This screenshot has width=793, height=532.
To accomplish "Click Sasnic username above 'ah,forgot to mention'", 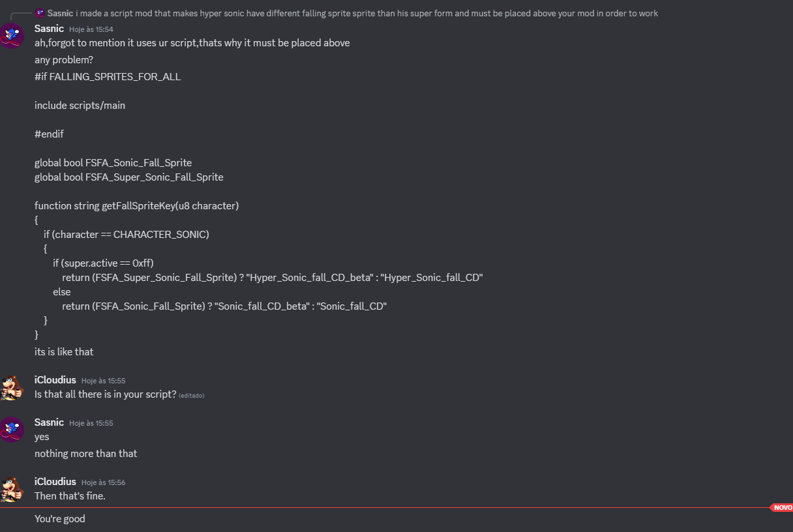I will 49,29.
